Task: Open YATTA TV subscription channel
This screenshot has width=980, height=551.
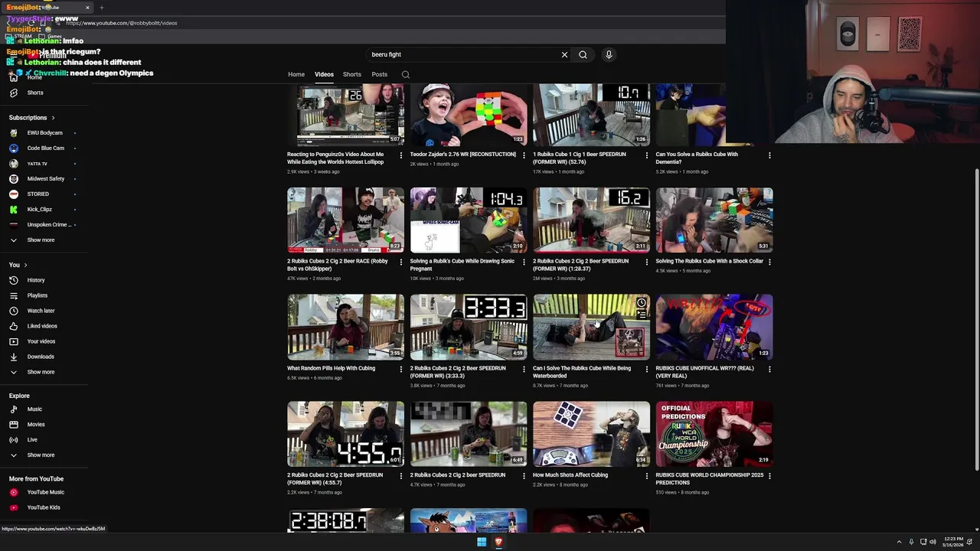Action: (37, 163)
